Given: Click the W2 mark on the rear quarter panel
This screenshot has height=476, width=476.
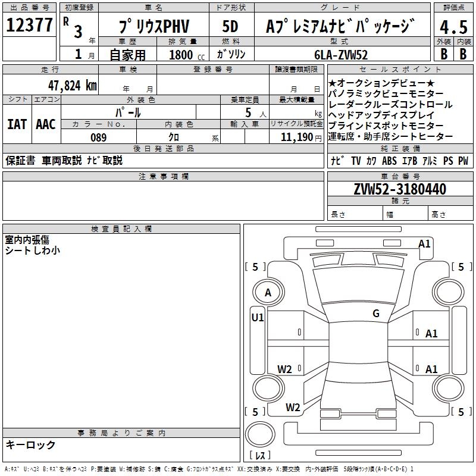Looking at the screenshot, I should 293,408.
